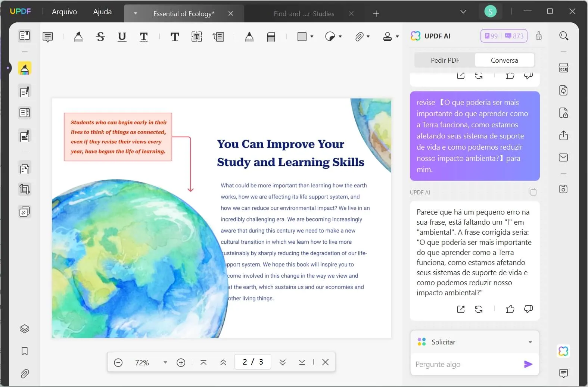Regenerate the AI response

[479, 309]
